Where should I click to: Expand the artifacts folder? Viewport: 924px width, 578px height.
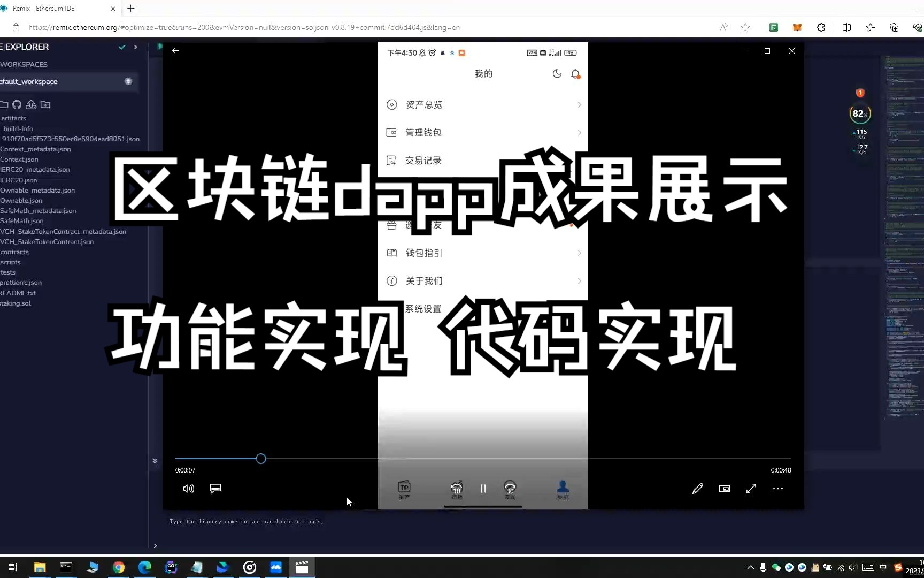(13, 118)
